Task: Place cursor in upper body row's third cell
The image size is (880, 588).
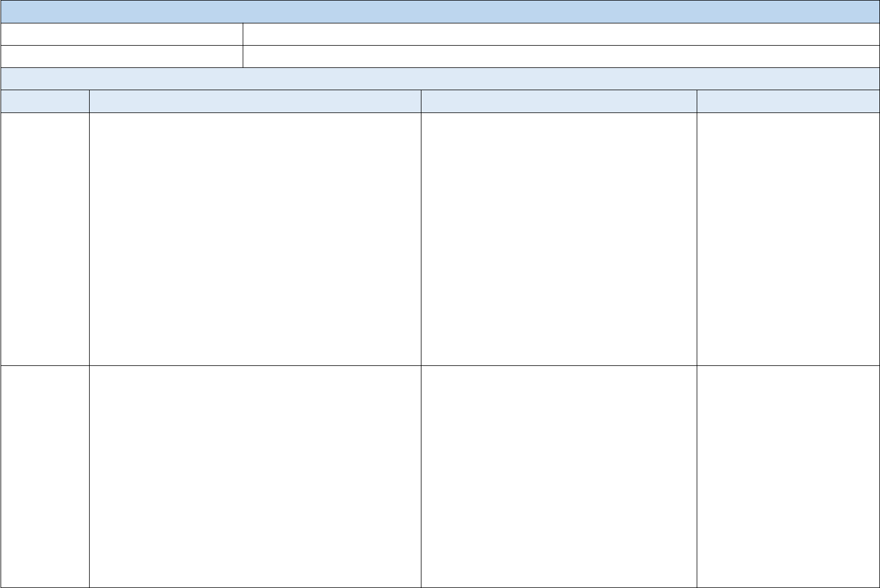Action: click(558, 239)
